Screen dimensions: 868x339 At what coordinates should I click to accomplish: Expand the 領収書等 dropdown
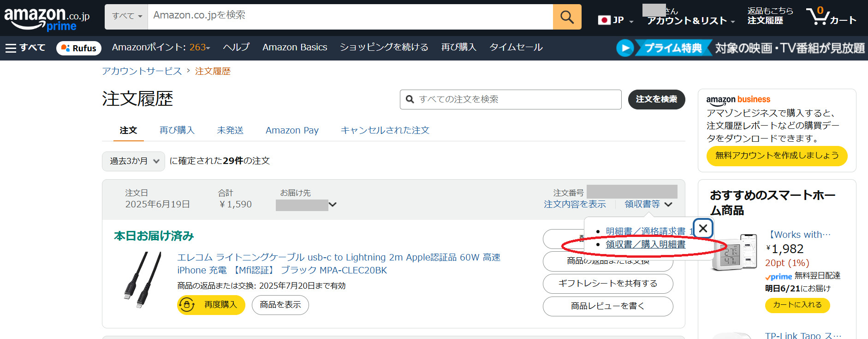[648, 204]
